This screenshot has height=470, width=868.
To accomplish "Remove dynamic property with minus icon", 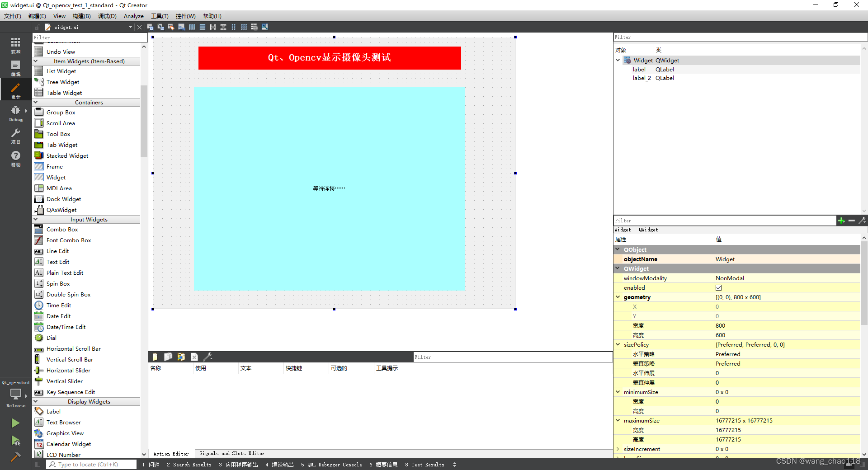I will tap(852, 221).
